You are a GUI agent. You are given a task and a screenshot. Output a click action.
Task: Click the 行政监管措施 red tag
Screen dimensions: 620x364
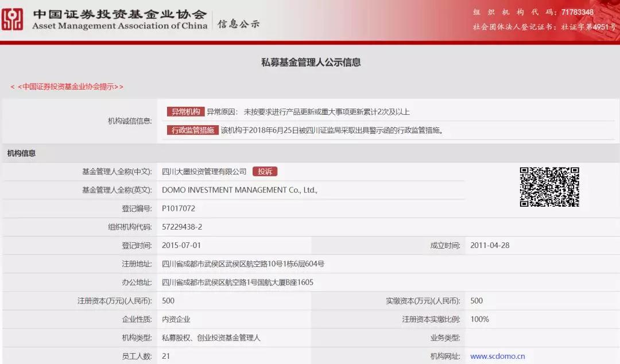(192, 130)
